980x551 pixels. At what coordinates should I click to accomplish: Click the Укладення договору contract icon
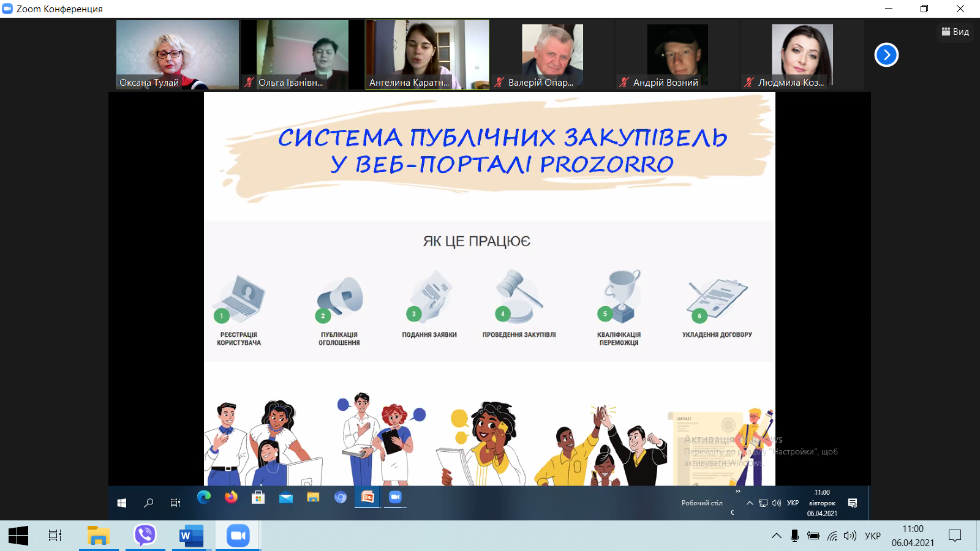pos(717,300)
